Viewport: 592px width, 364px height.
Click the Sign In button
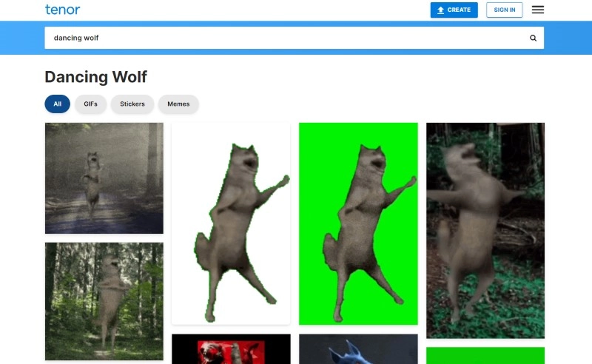pyautogui.click(x=504, y=10)
